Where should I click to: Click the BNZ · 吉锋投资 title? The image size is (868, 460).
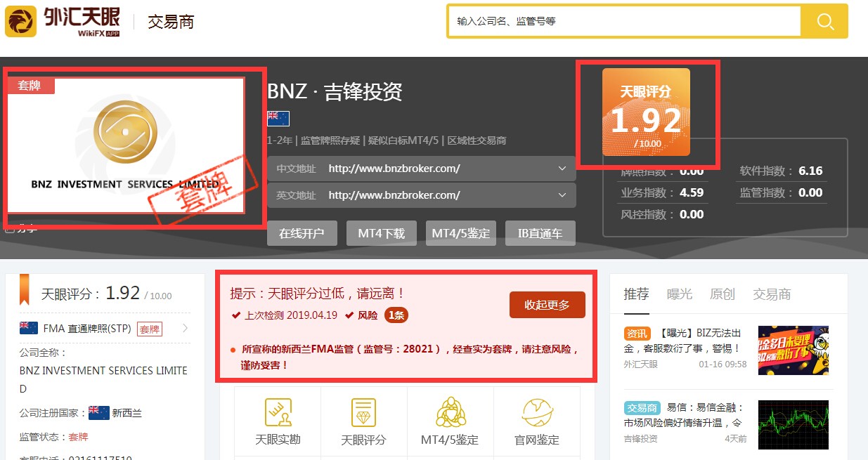(335, 92)
